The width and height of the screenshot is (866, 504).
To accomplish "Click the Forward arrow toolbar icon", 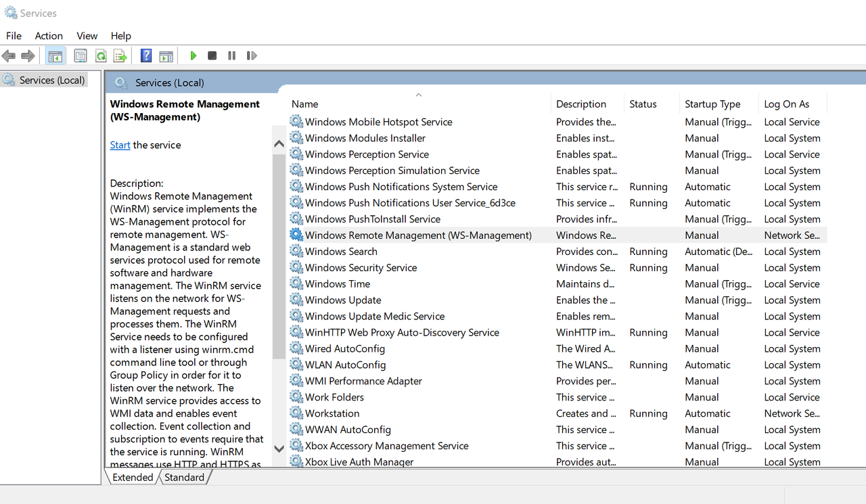I will 28,55.
